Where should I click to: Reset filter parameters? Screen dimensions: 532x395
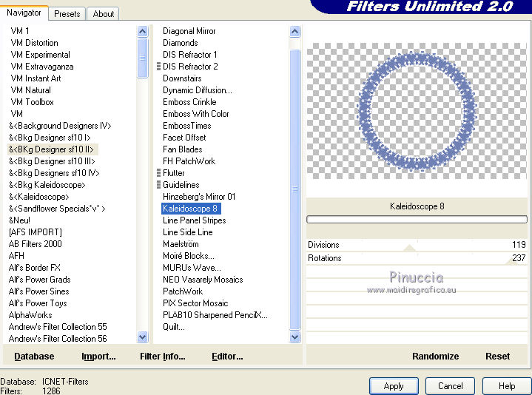pyautogui.click(x=497, y=356)
